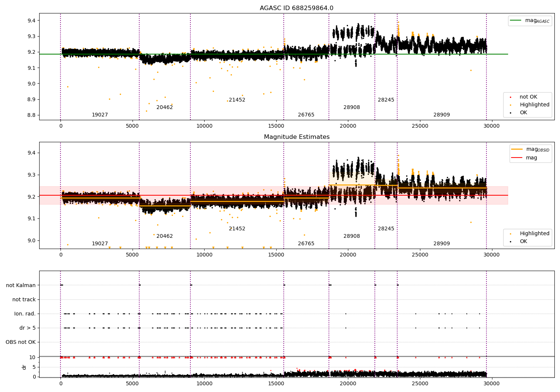Click the title 'AGASC ID 688259864.0'
Image resolution: width=560 pixels, height=392 pixels.
click(x=296, y=8)
